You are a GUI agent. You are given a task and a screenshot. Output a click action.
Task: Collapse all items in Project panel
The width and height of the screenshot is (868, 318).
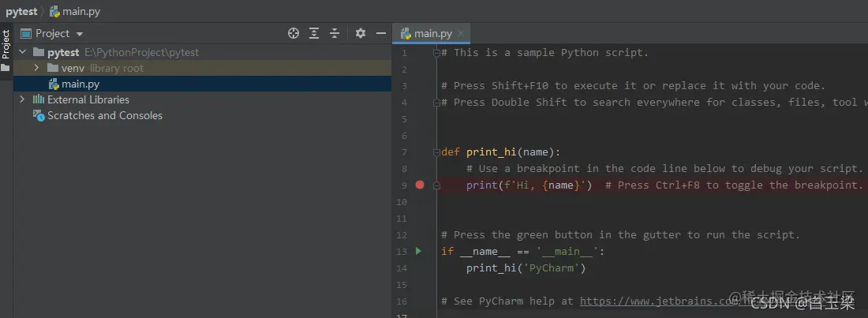point(335,33)
